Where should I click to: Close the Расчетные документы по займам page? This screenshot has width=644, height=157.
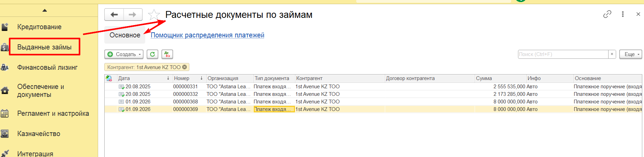638,14
